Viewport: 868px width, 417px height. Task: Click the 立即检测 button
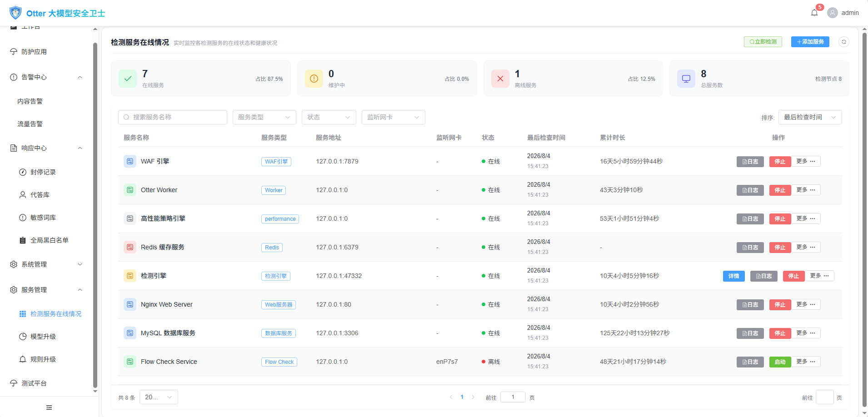click(763, 42)
